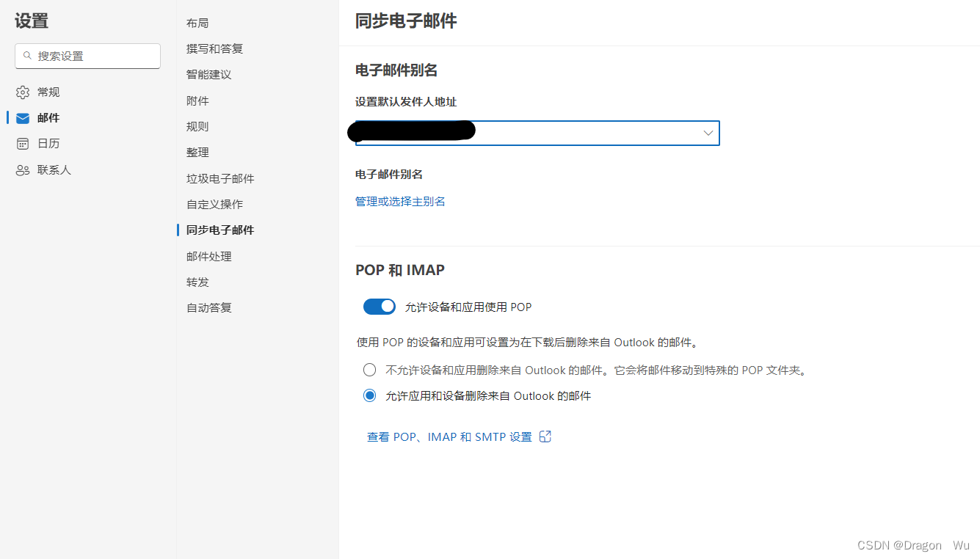Open the 自动答复 settings page

[x=208, y=308]
